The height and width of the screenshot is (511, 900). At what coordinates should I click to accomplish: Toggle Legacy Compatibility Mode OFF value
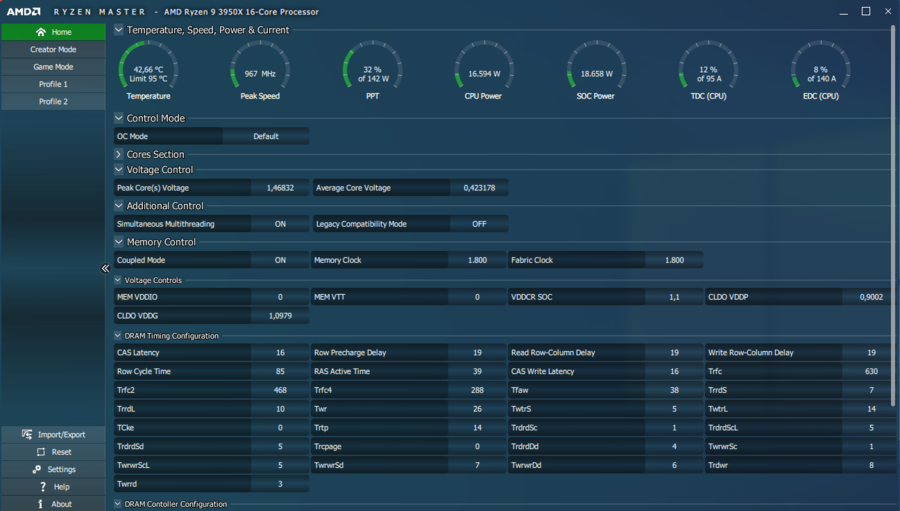pyautogui.click(x=479, y=224)
